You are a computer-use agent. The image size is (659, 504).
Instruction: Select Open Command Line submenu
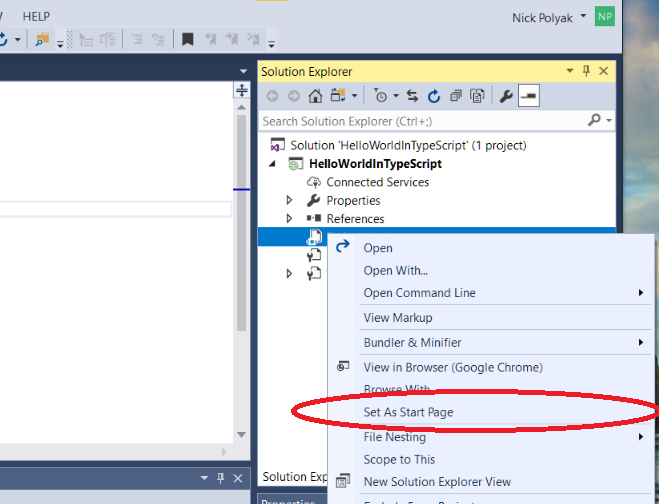coord(491,293)
